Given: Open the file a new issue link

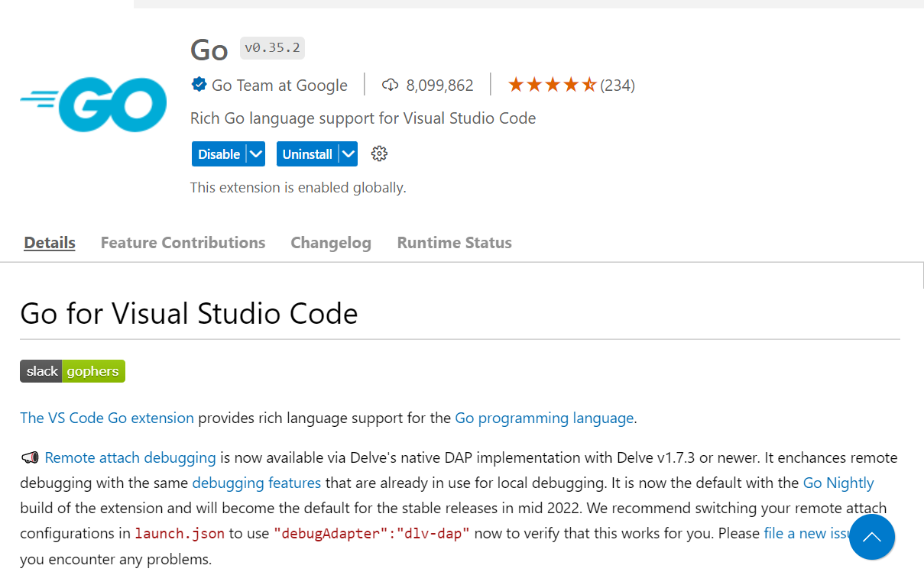Looking at the screenshot, I should click(808, 533).
